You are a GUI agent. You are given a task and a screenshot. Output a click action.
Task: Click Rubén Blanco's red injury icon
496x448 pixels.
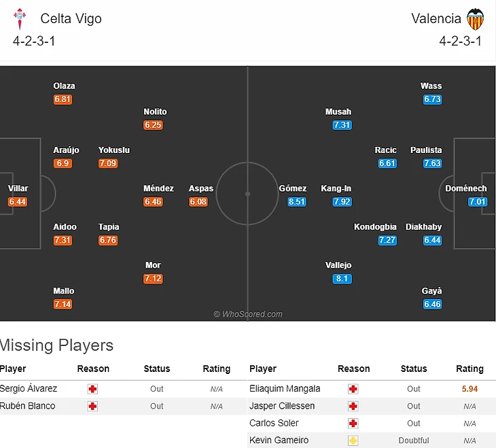click(x=93, y=406)
